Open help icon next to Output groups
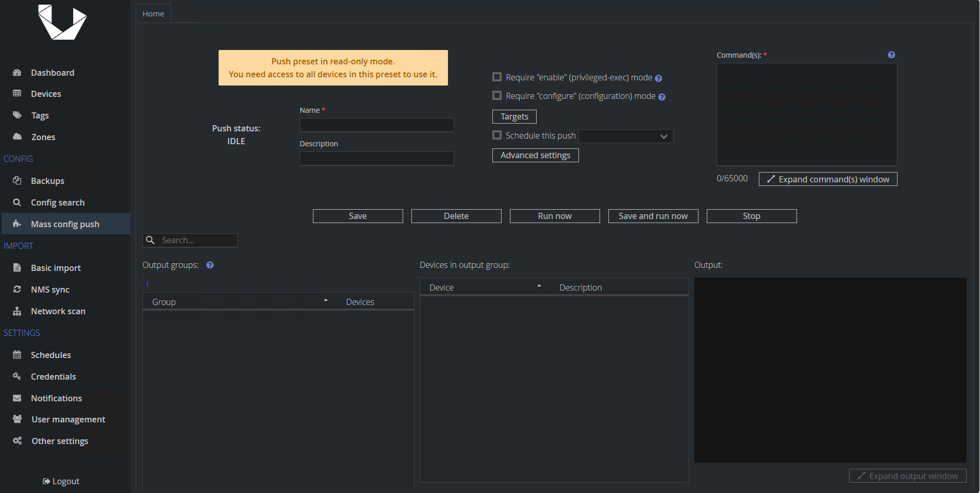This screenshot has width=980, height=493. 210,265
